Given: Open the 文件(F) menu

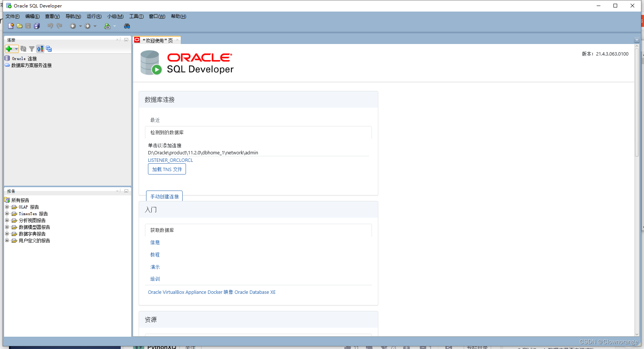Looking at the screenshot, I should (13, 16).
